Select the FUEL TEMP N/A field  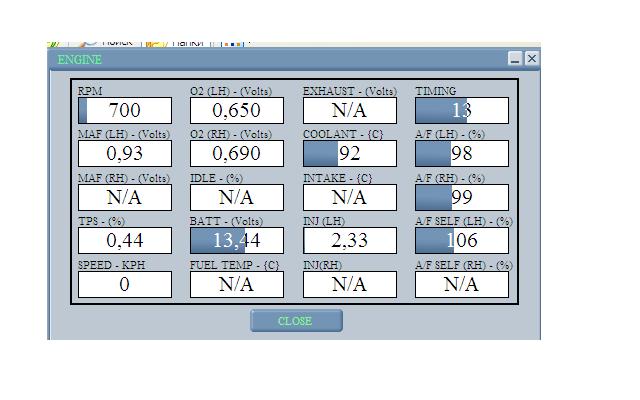(x=237, y=284)
